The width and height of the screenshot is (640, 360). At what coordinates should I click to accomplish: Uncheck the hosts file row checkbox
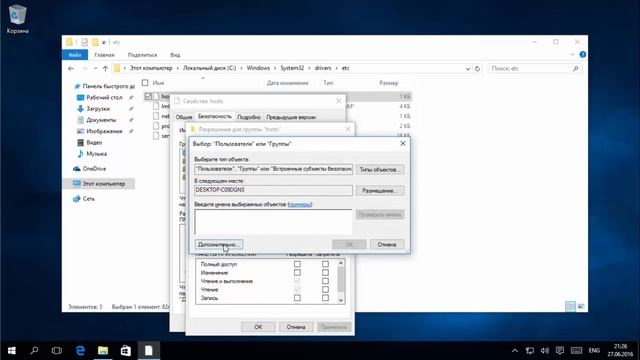pos(148,96)
